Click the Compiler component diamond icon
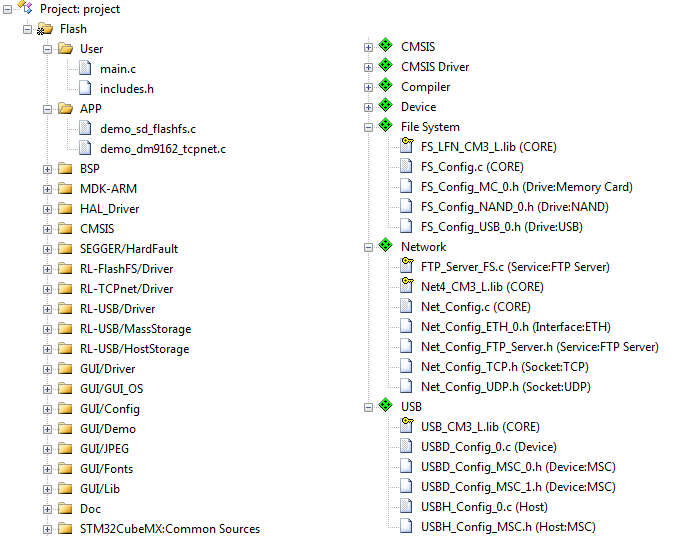 tap(386, 85)
